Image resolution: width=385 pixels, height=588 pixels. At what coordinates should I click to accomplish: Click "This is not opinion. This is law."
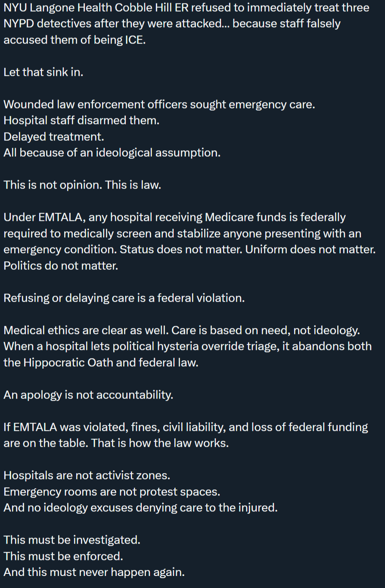(82, 185)
